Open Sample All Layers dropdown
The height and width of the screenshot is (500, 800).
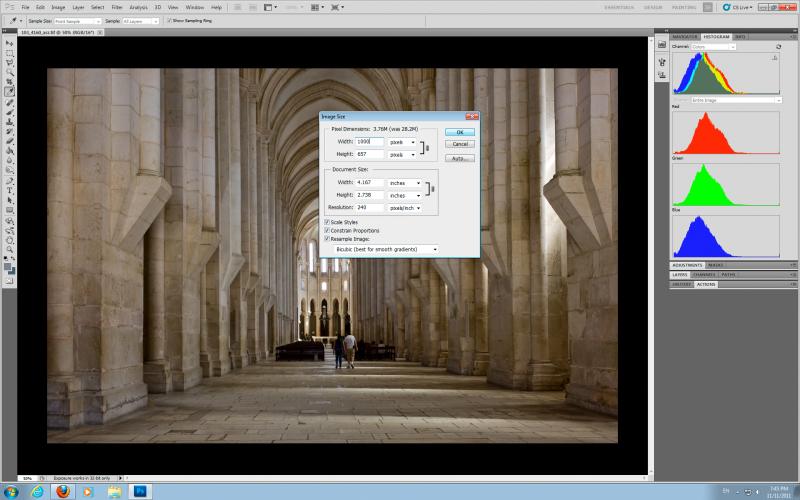coord(140,21)
